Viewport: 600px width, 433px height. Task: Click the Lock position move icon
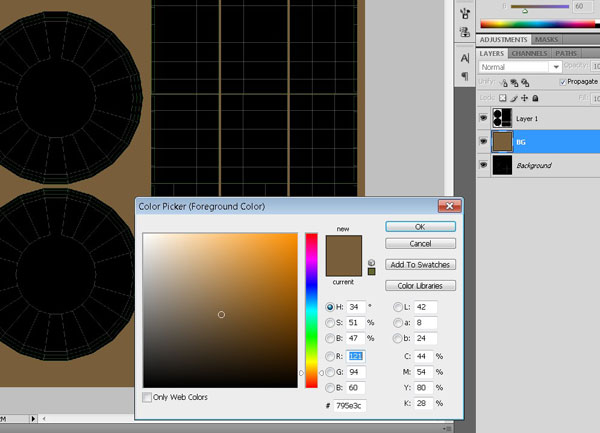click(x=525, y=98)
